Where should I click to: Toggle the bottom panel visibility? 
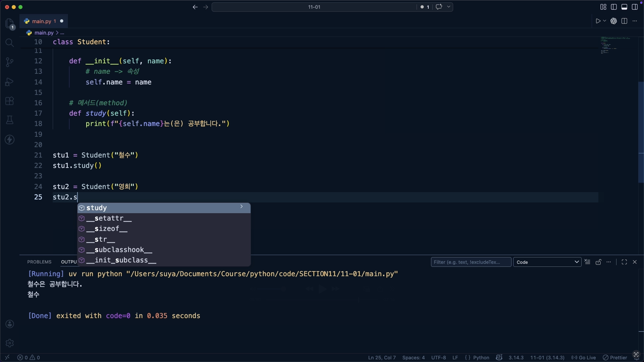624,7
